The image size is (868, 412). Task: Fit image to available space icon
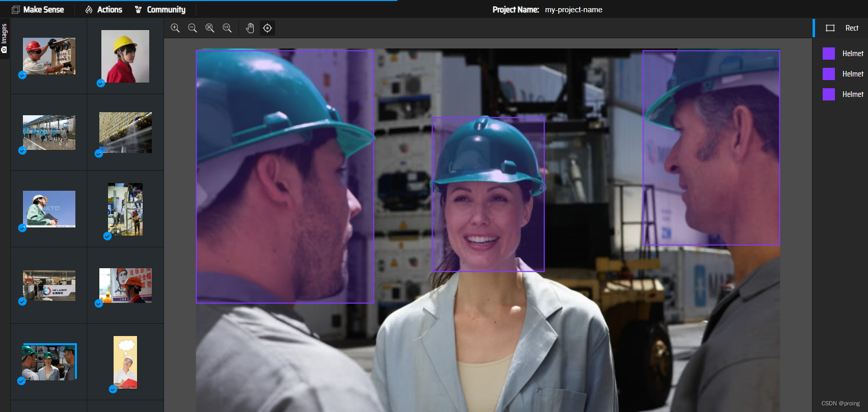(210, 28)
